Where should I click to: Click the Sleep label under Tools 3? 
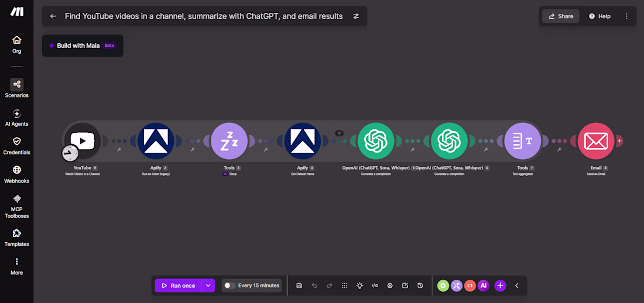(233, 174)
